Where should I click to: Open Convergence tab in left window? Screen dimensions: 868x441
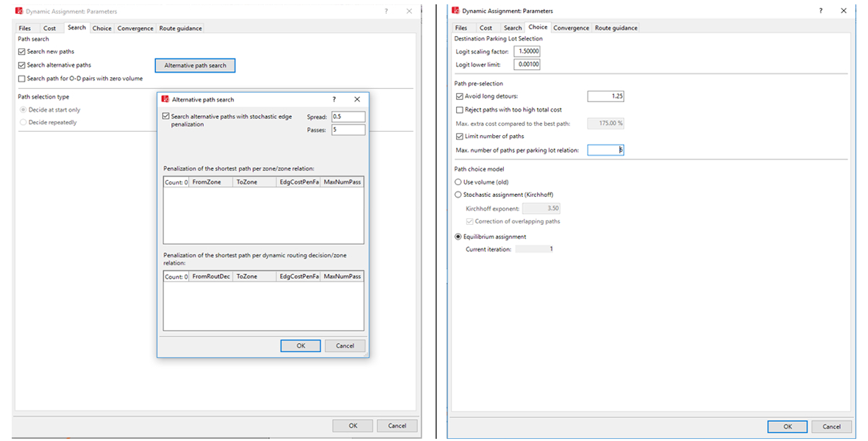(135, 28)
